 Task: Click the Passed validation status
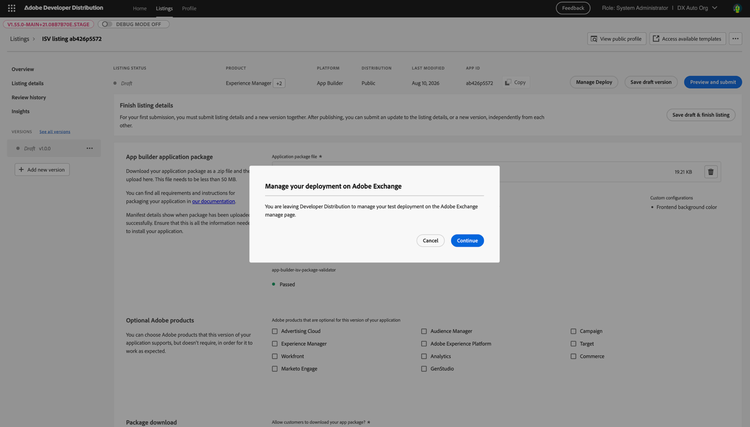(x=287, y=285)
